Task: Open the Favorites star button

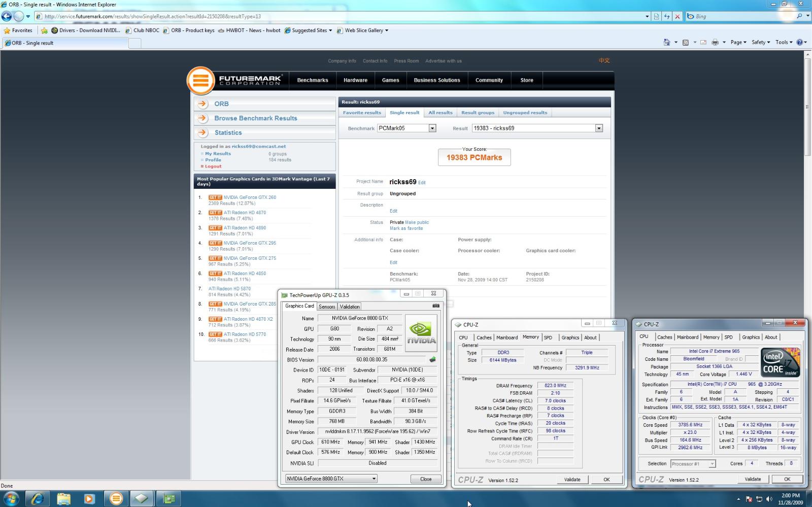Action: coord(18,30)
